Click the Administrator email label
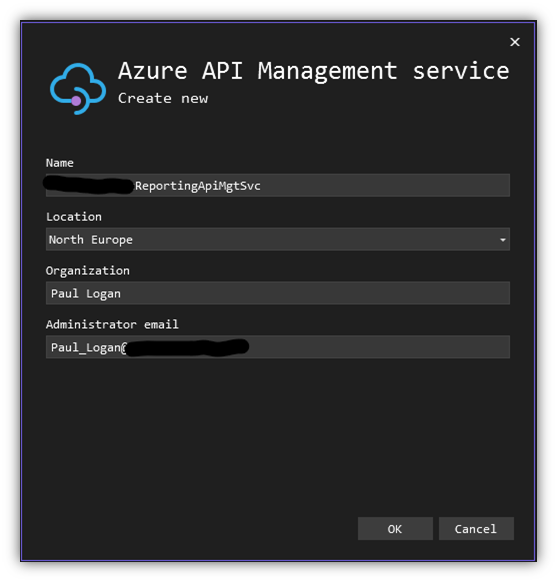The width and height of the screenshot is (557, 582). coord(112,324)
